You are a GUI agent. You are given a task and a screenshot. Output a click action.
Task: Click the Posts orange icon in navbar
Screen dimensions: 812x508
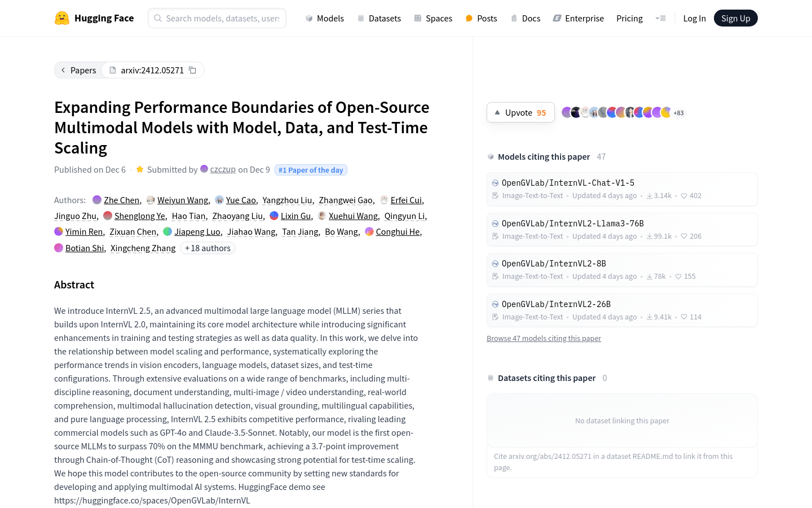pos(469,19)
